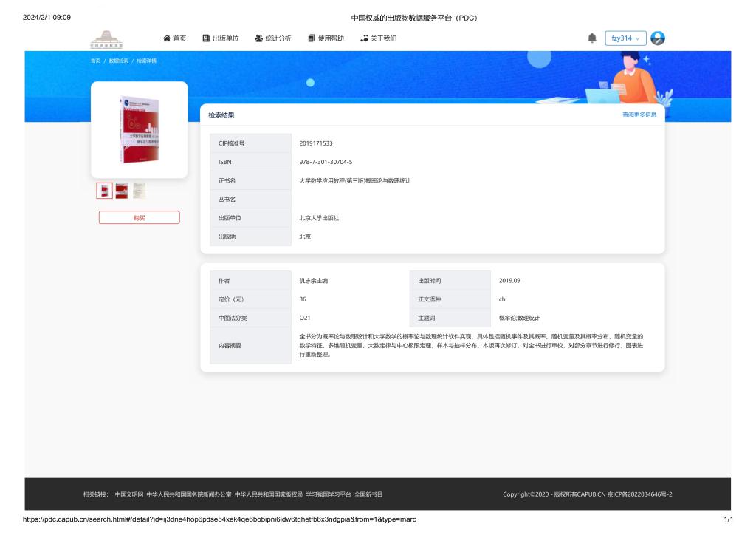Click the 检索结果 panel heading
The image size is (756, 535).
pos(221,115)
